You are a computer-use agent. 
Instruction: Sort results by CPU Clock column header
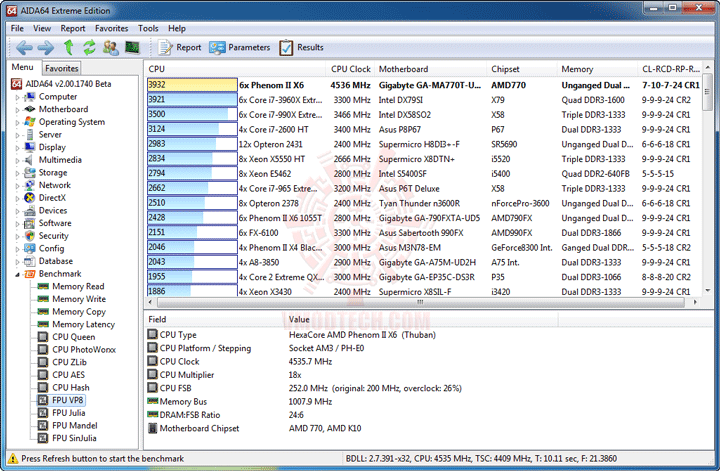pos(350,69)
